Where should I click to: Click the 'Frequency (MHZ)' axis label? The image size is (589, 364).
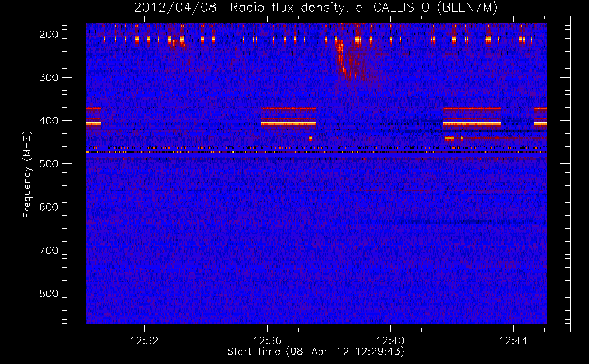coord(27,174)
